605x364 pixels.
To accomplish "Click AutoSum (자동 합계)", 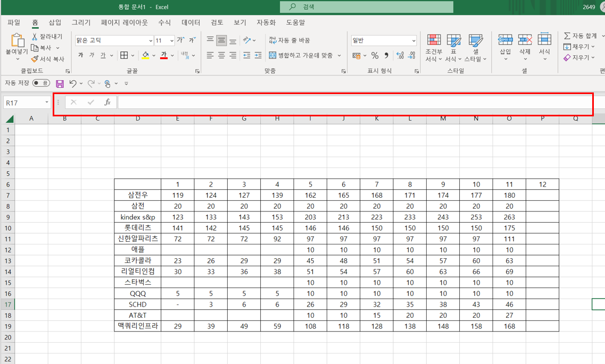I will click(x=581, y=36).
